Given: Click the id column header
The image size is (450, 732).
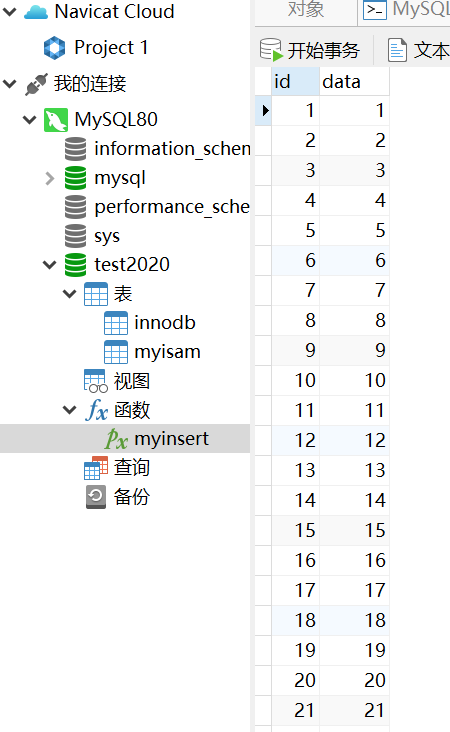Looking at the screenshot, I should pos(295,81).
